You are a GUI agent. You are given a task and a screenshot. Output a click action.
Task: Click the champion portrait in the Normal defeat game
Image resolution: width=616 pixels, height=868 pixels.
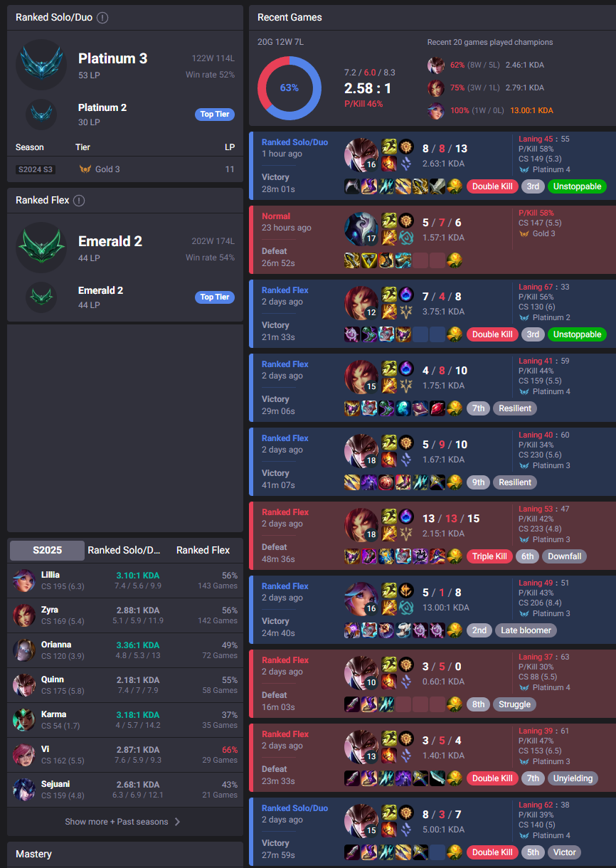[361, 229]
